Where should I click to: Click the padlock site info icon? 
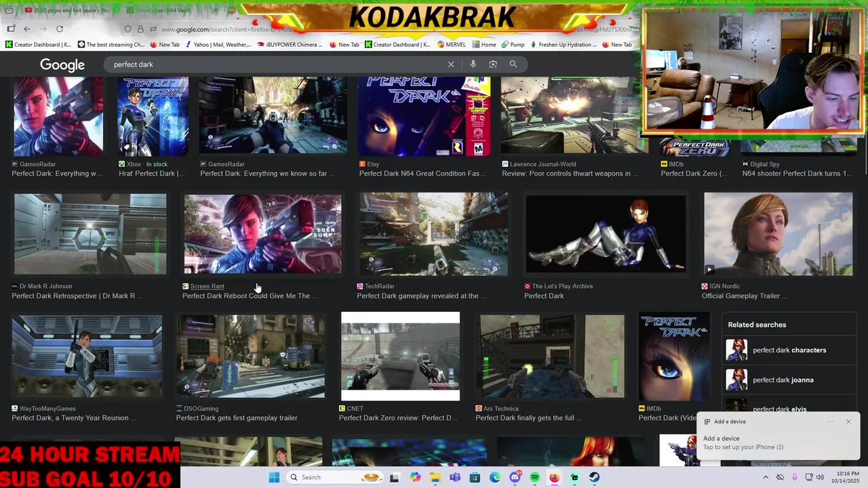(x=140, y=29)
